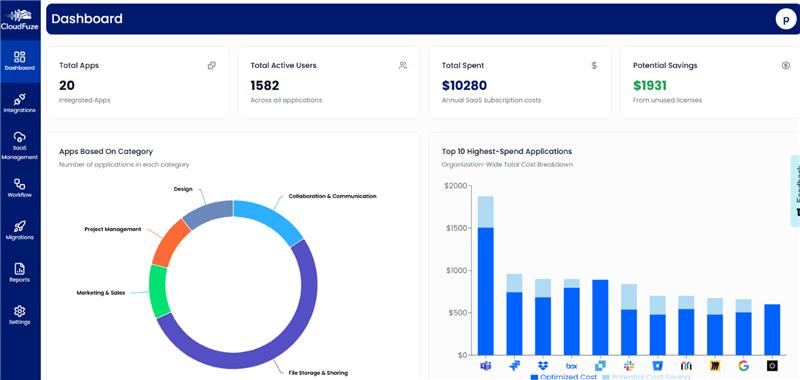Select the Jira icon under the chart
This screenshot has height=380, width=800.
click(514, 366)
